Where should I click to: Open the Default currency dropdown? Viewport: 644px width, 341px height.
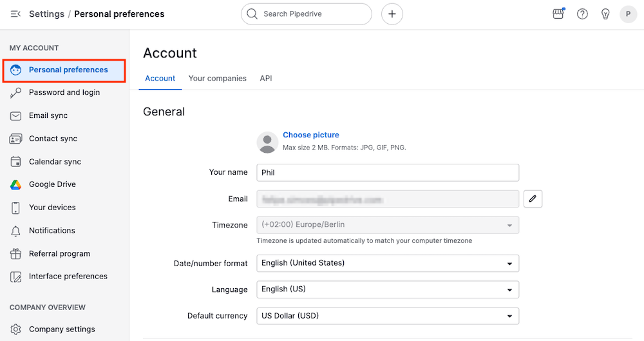(x=388, y=316)
